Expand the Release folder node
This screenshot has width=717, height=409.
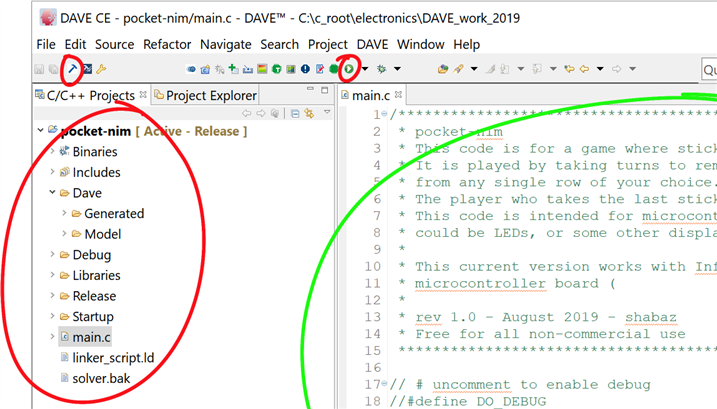point(52,295)
